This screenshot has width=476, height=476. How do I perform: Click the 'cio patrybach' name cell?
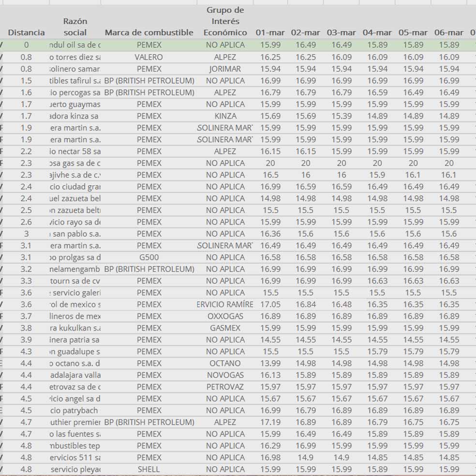click(75, 410)
